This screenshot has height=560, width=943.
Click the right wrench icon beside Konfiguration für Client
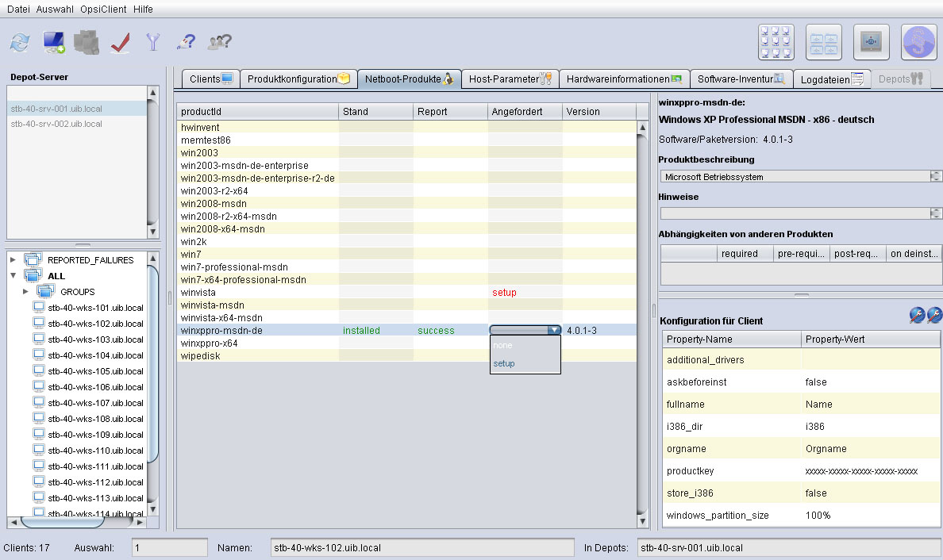(x=934, y=315)
